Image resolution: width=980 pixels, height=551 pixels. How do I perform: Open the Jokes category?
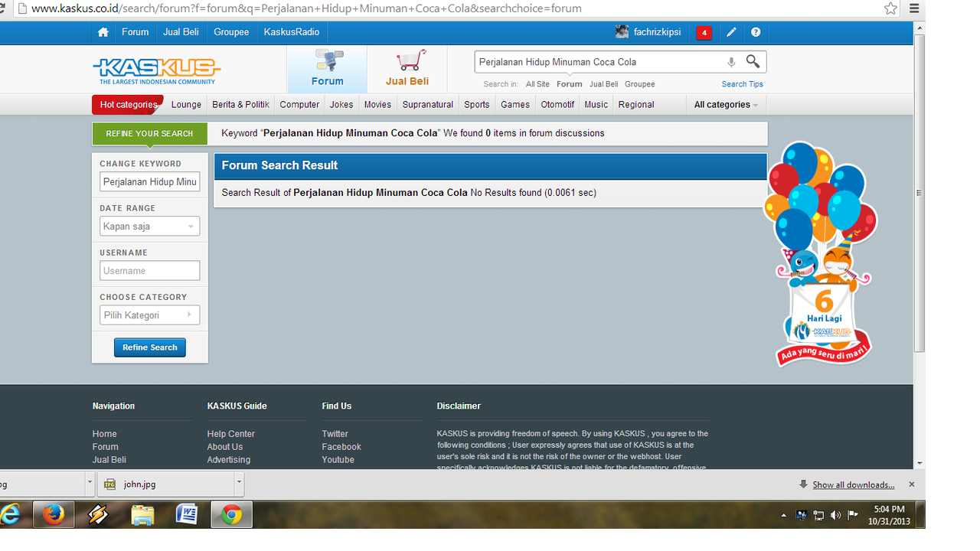[341, 105]
